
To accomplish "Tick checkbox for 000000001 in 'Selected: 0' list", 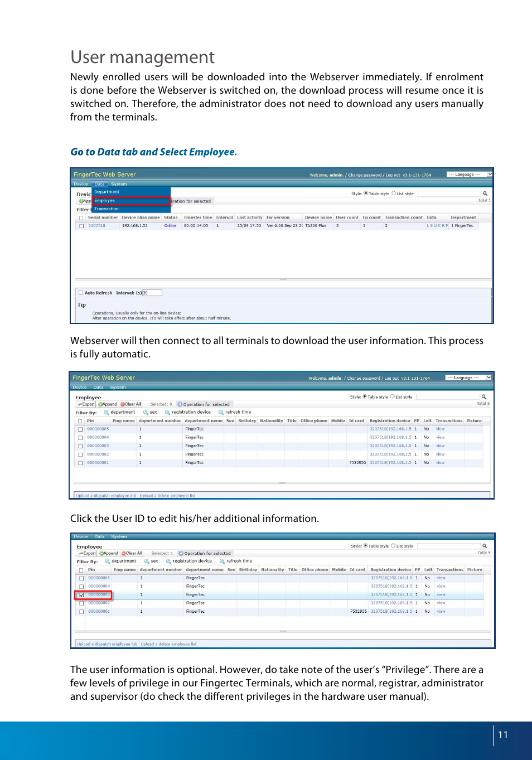I will coord(80,463).
